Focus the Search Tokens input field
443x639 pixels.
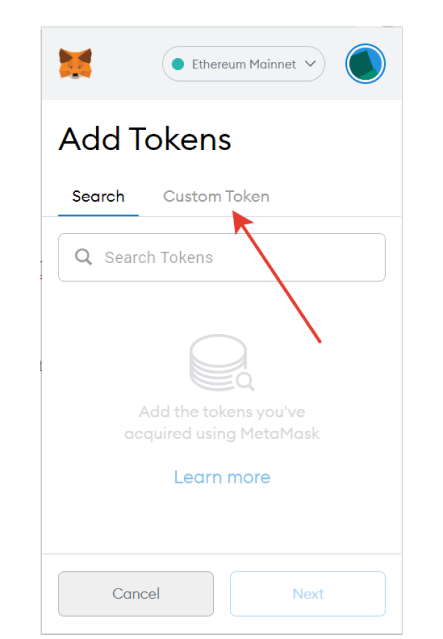pyautogui.click(x=222, y=257)
